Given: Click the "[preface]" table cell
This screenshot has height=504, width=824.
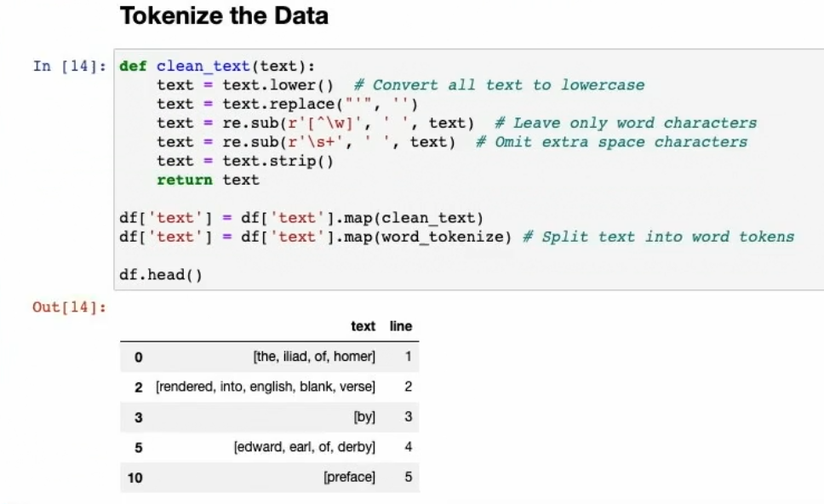Looking at the screenshot, I should pyautogui.click(x=349, y=477).
